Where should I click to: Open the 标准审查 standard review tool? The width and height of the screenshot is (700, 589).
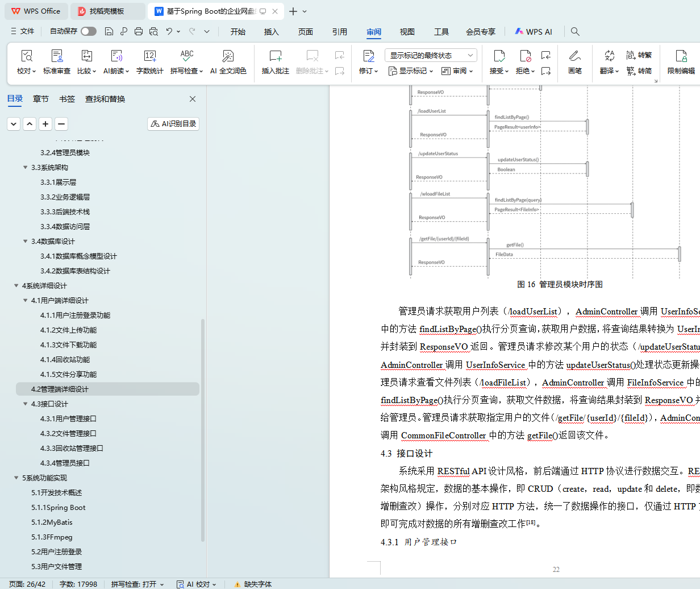57,56
